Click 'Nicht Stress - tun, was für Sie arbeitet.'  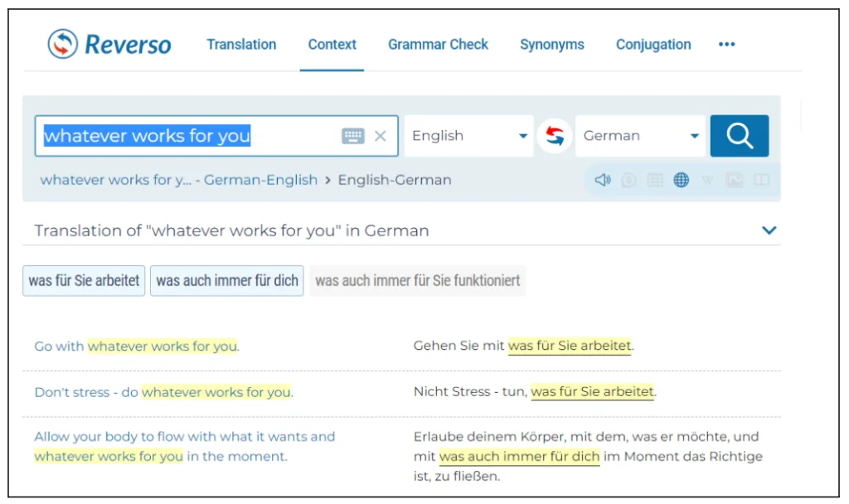535,391
